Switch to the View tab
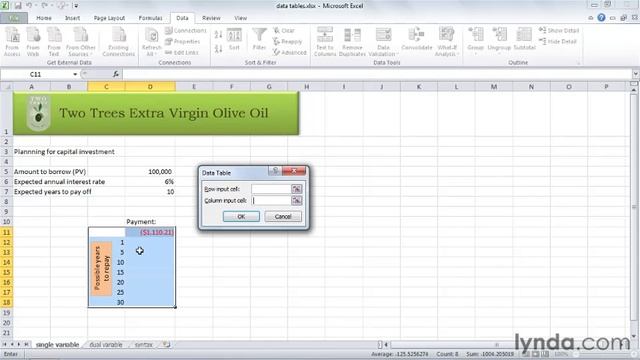Screen dimensions: 640x360 240,18
